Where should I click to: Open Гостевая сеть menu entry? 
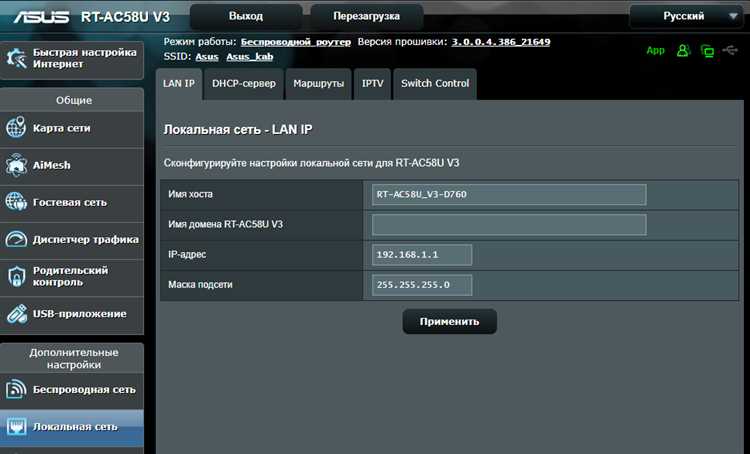72,202
